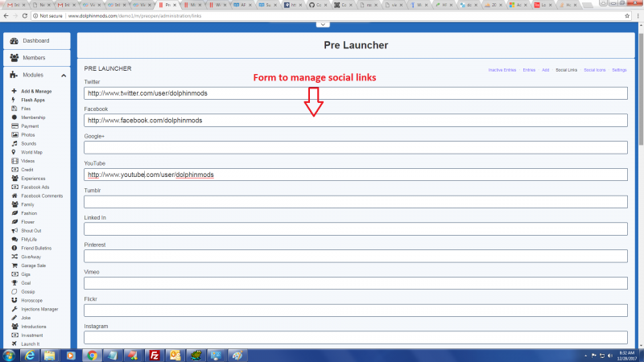Viewport: 644px width, 362px height.
Task: Select the Social Links tab
Action: point(567,70)
